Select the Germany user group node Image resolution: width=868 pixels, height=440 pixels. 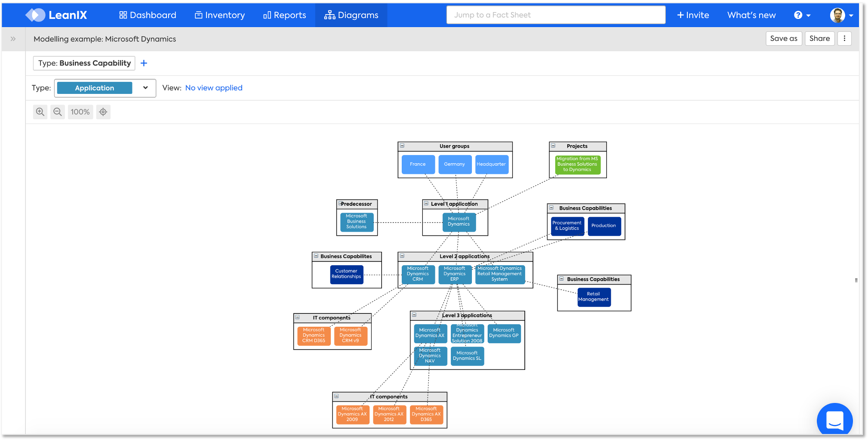[455, 164]
